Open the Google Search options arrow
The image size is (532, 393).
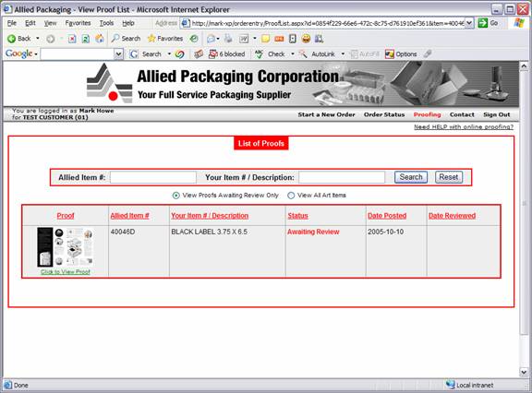(169, 54)
